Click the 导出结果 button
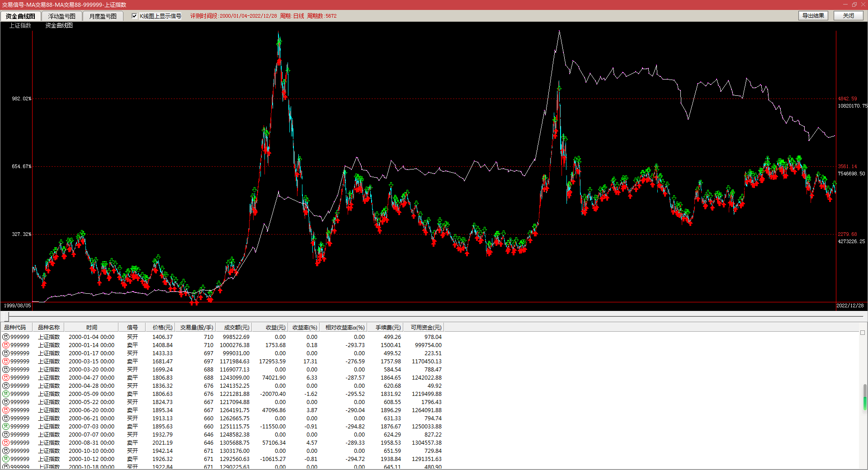The width and height of the screenshot is (868, 470). pos(813,16)
